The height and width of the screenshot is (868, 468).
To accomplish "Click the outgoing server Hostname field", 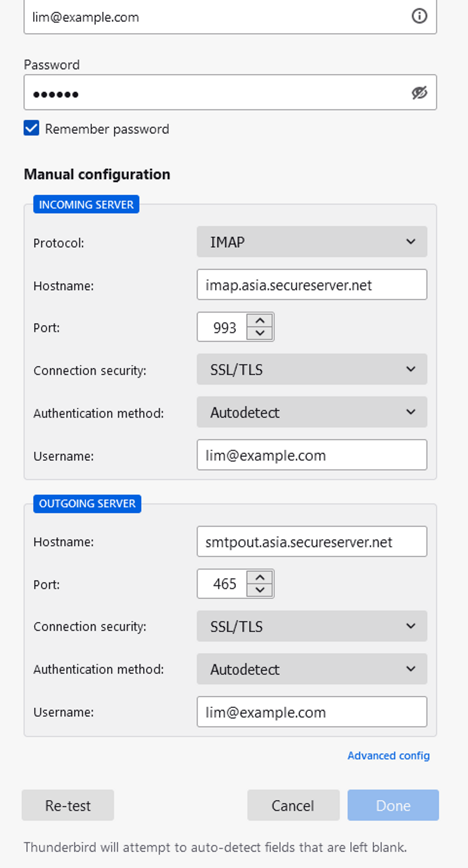I will (312, 542).
